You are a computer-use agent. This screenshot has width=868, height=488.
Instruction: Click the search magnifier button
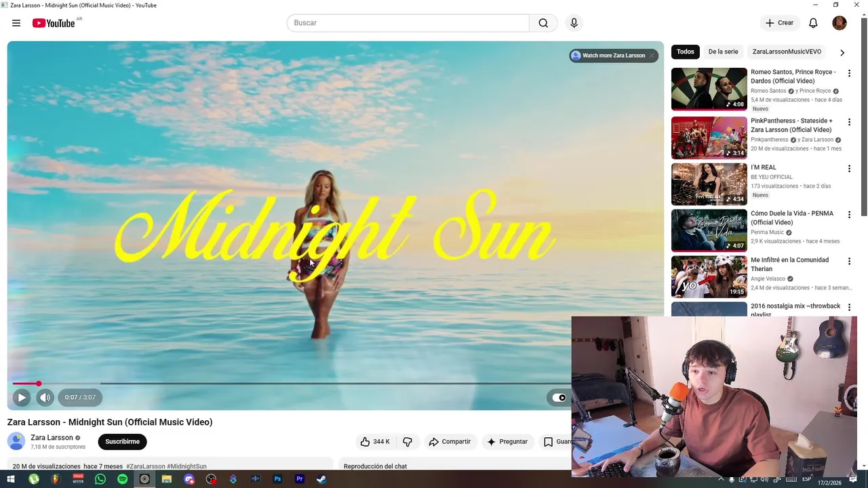[x=543, y=23]
